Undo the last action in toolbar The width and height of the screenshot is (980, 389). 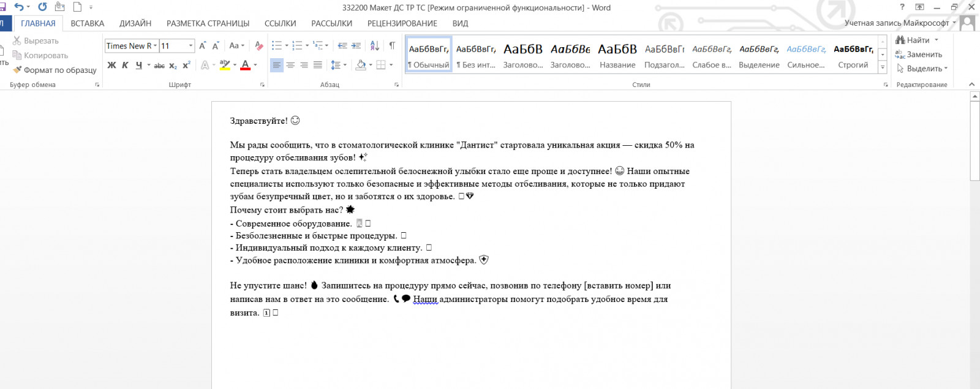tap(20, 7)
